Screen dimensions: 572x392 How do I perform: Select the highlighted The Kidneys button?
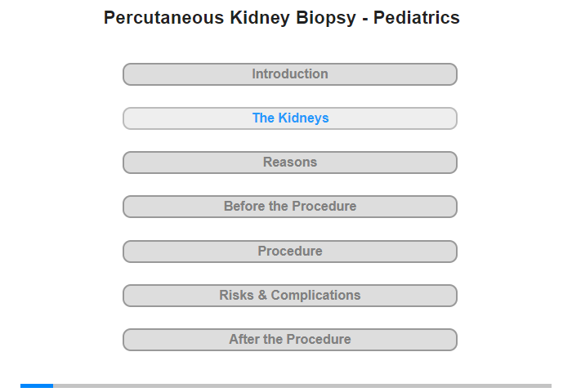(290, 118)
